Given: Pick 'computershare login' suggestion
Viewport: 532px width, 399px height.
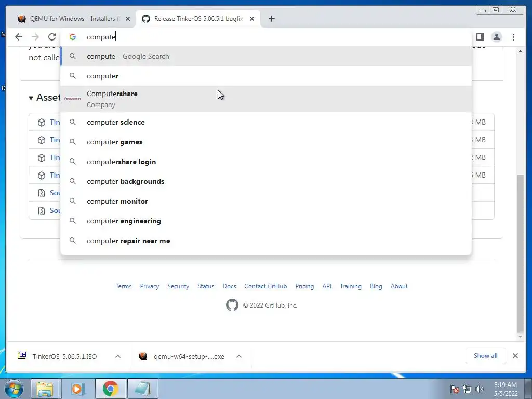Looking at the screenshot, I should [267, 162].
